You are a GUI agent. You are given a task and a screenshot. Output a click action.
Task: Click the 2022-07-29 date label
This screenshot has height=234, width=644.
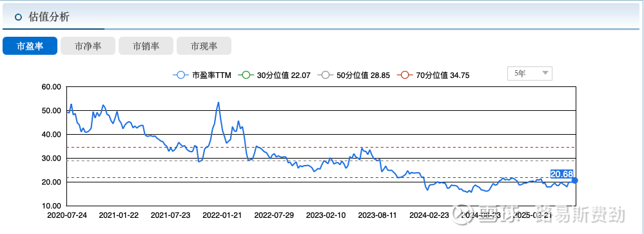click(274, 215)
